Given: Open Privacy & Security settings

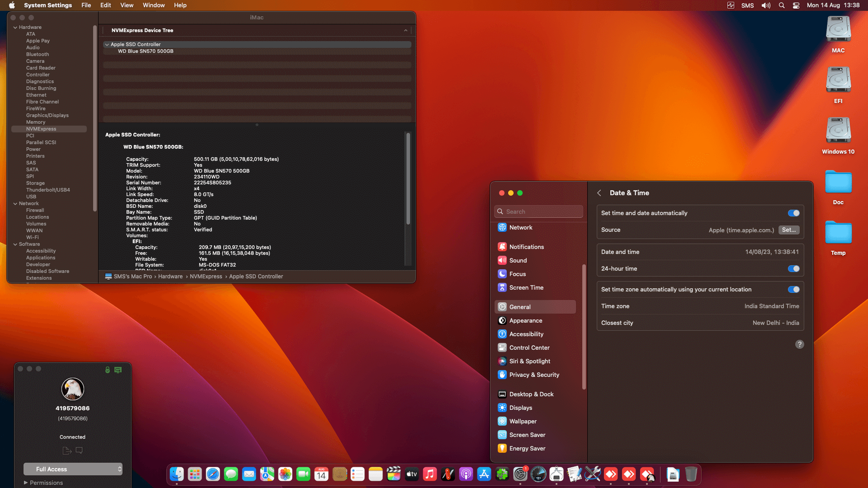Looking at the screenshot, I should point(535,375).
